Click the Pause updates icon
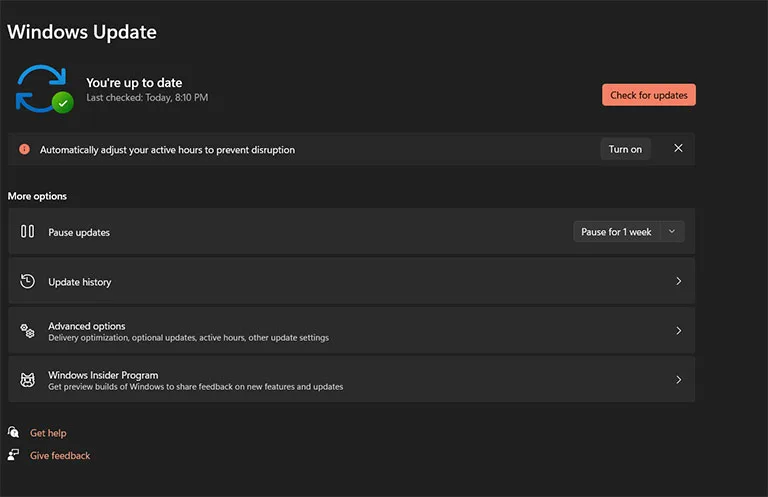Screen dimensions: 768x497 [x=27, y=232]
